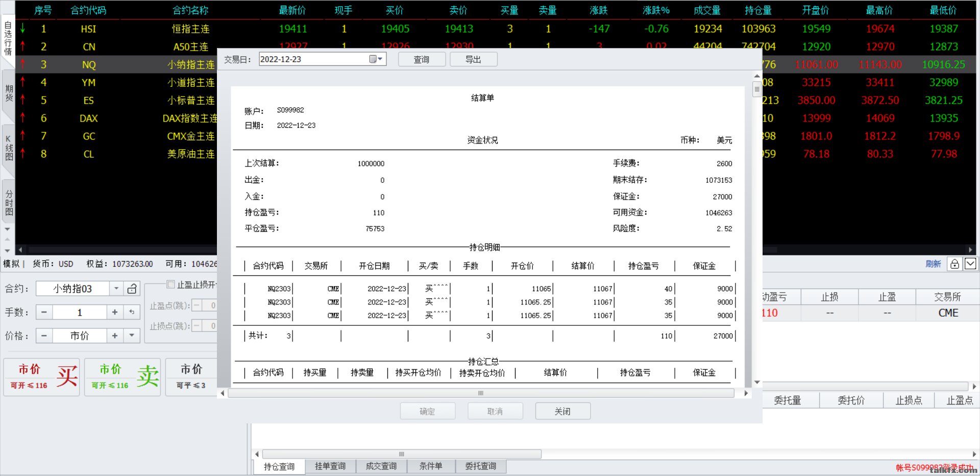Open the calendar picker for 交易日 date
The height and width of the screenshot is (476, 980).
(x=376, y=59)
